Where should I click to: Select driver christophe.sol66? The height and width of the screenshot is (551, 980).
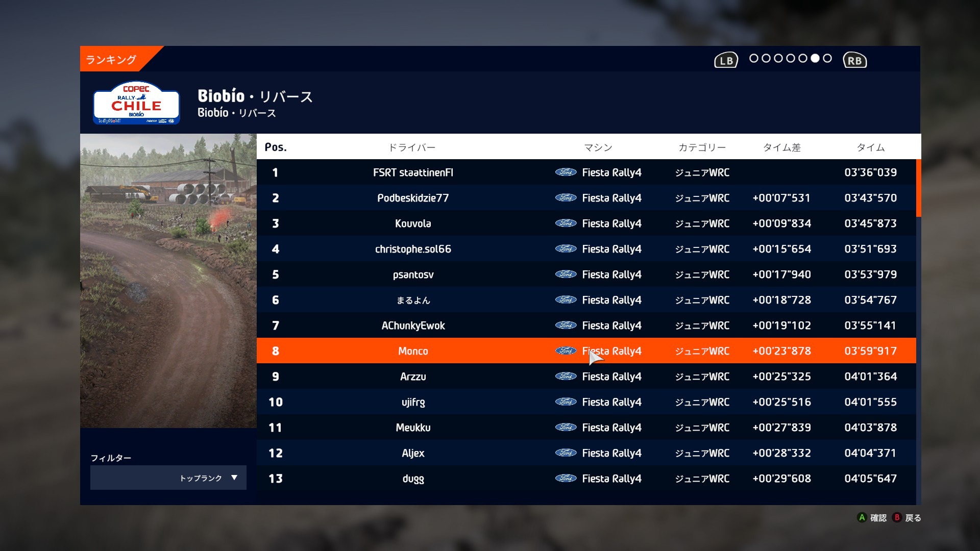pyautogui.click(x=413, y=249)
